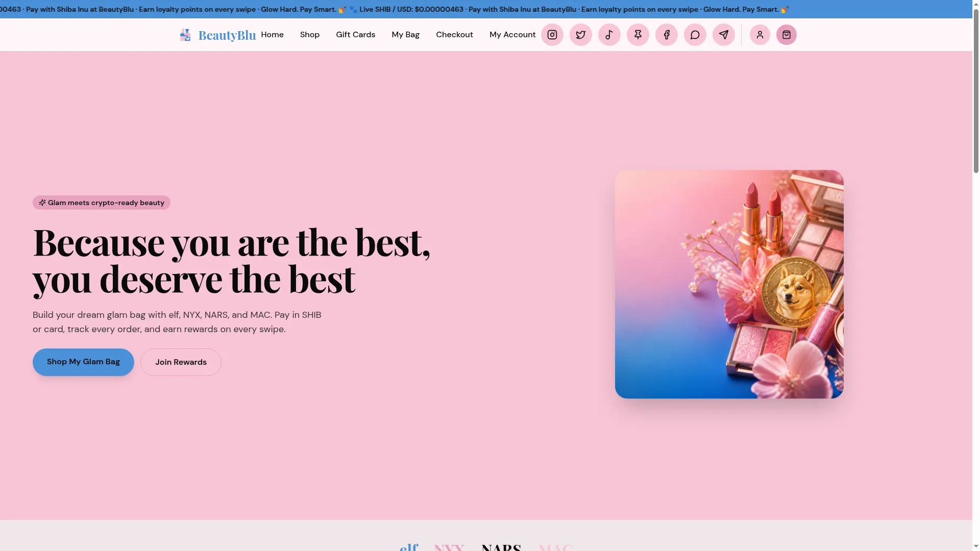
Task: Click the BeautyBlu logo icon
Action: coord(185,35)
